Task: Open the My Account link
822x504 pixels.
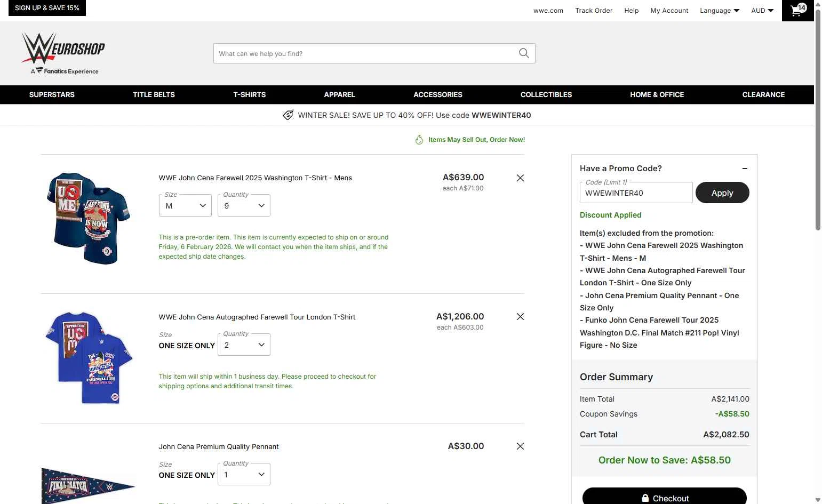Action: [669, 11]
